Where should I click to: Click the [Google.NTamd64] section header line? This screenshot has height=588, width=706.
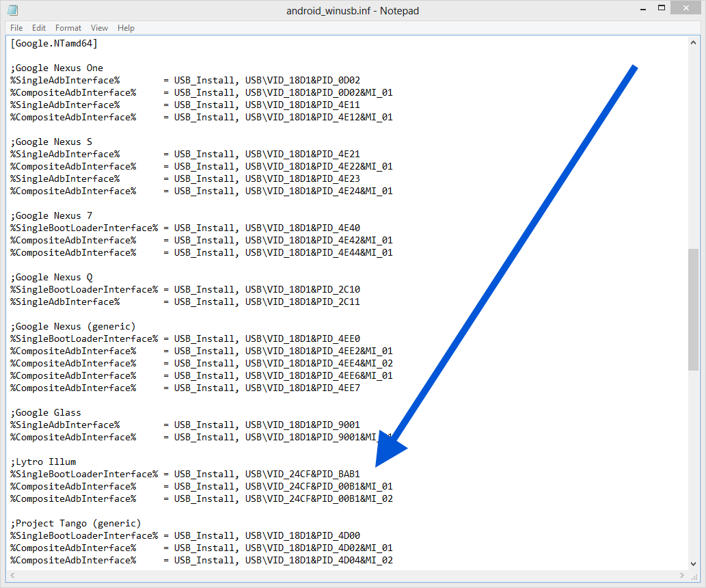click(x=53, y=43)
